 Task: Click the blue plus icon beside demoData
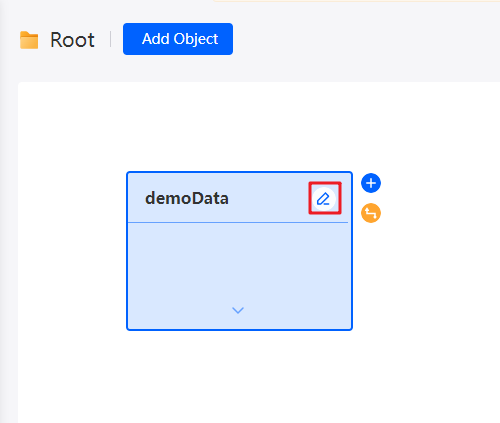(371, 183)
